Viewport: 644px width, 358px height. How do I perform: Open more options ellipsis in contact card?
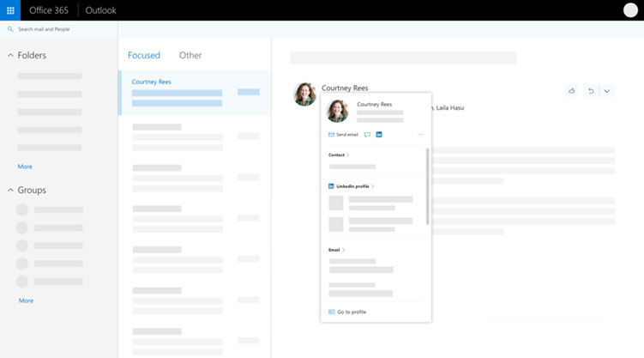pyautogui.click(x=420, y=135)
